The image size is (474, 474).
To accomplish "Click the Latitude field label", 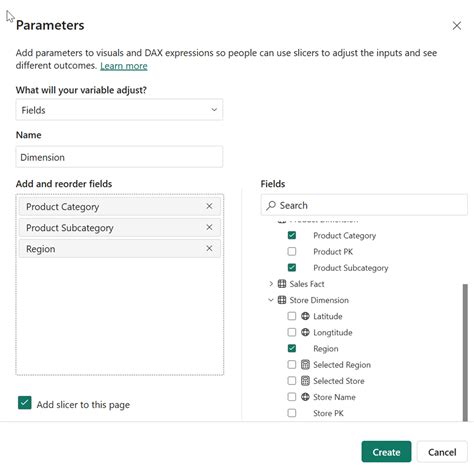I will click(328, 316).
